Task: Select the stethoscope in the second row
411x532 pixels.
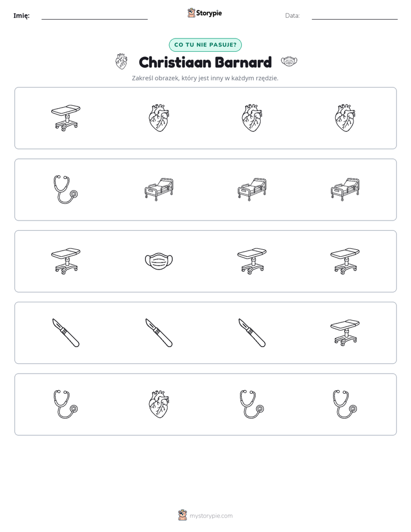Action: coord(66,189)
